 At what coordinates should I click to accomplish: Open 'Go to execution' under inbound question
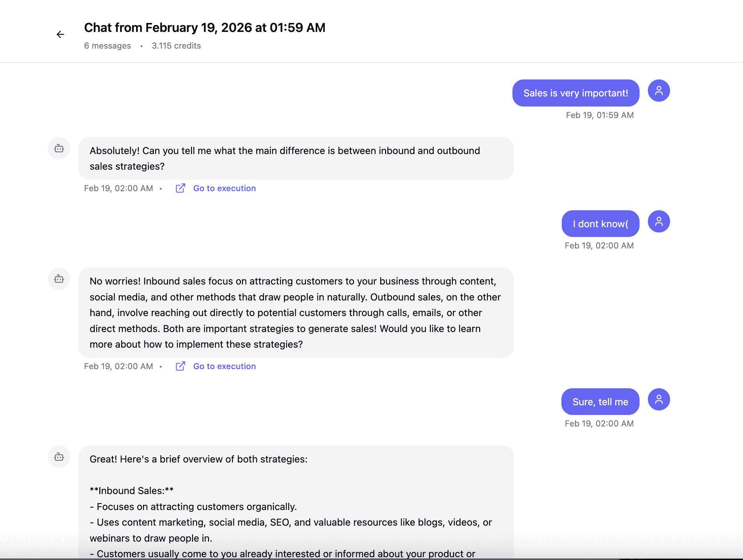pyautogui.click(x=224, y=188)
